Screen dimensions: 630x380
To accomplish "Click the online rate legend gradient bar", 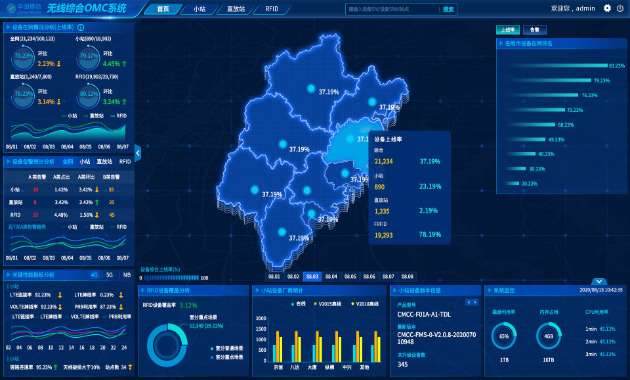I will tap(172, 278).
